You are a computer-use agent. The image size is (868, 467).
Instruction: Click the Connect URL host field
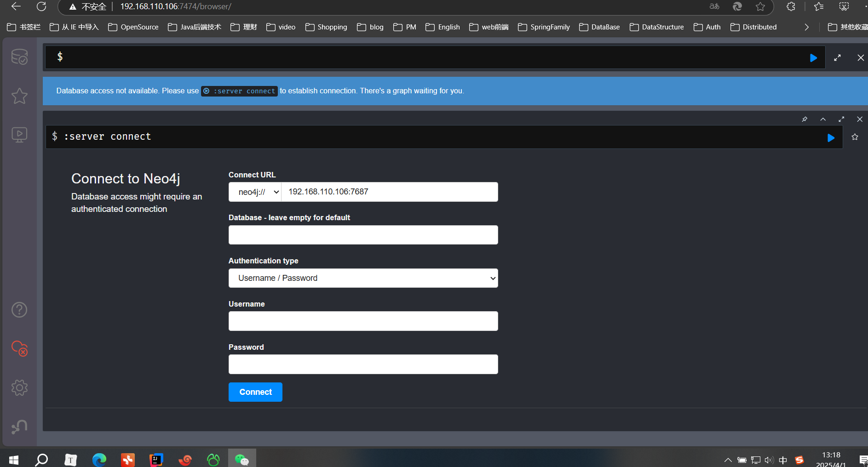[390, 192]
